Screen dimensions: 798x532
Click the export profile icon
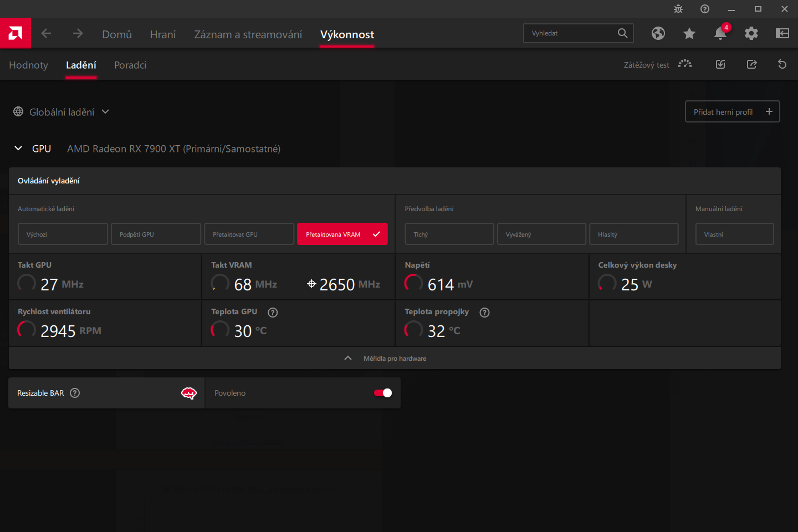tap(752, 64)
